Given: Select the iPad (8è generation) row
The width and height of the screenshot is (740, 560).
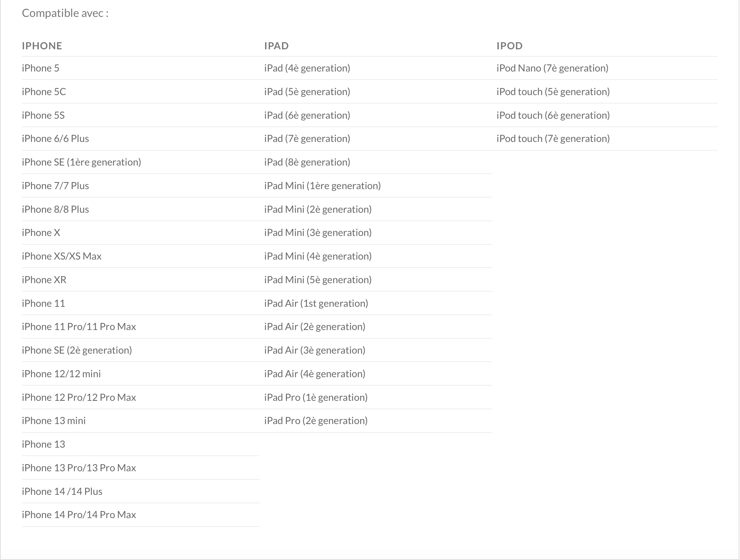Looking at the screenshot, I should tap(307, 162).
